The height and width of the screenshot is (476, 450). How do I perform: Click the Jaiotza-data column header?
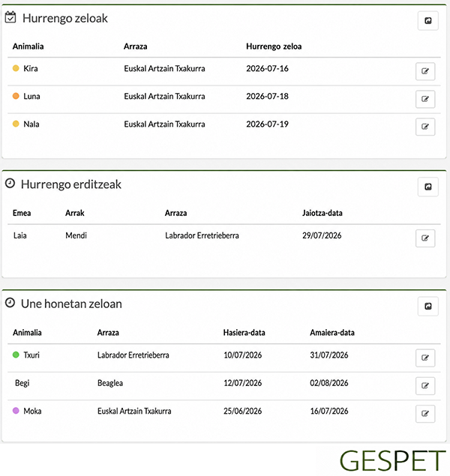(322, 213)
